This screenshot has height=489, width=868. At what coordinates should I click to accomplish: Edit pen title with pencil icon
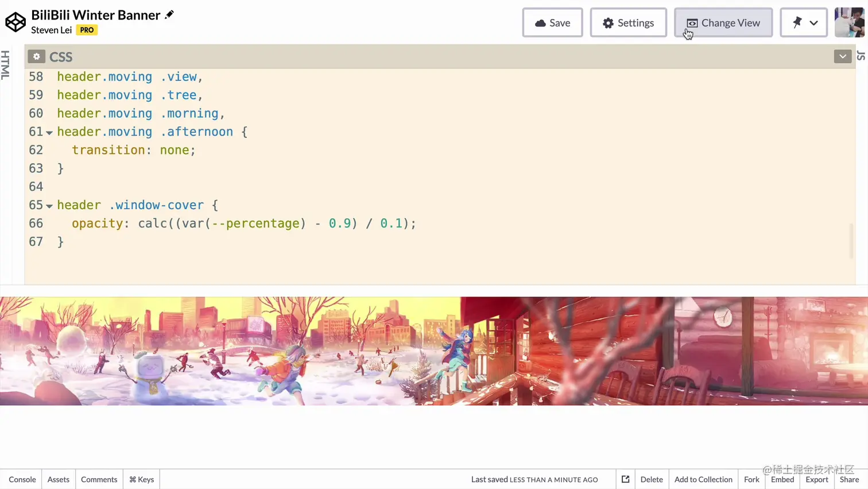(169, 14)
